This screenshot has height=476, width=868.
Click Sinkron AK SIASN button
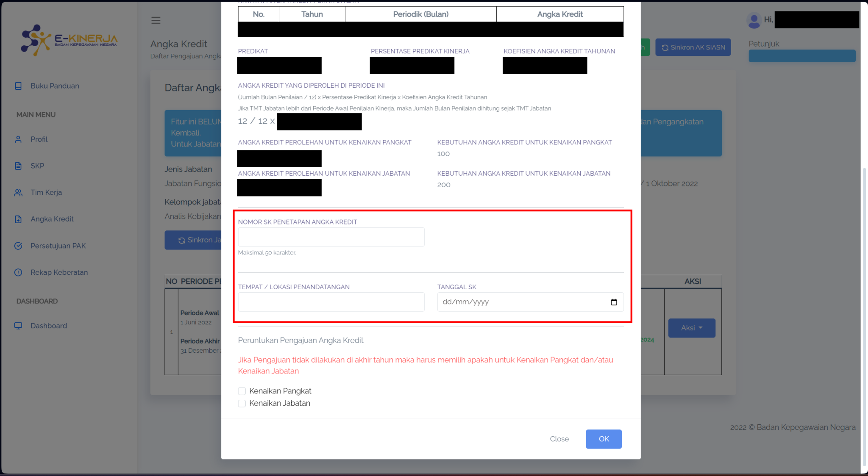tap(693, 47)
